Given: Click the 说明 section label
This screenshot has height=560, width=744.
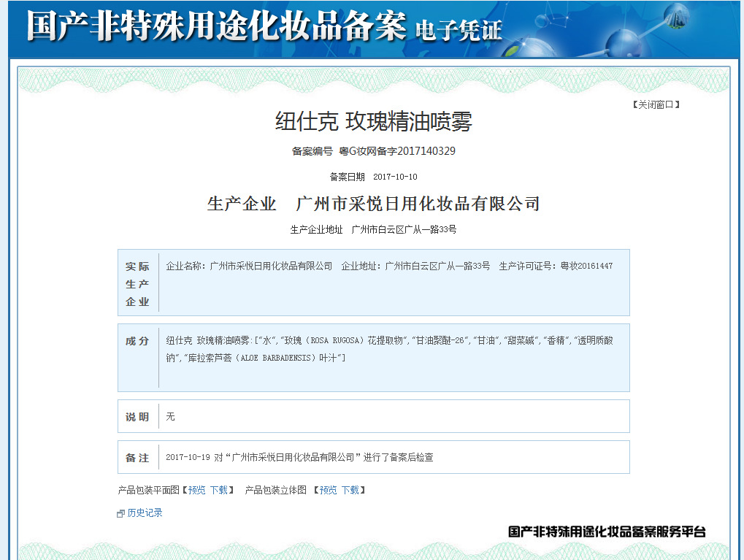Looking at the screenshot, I should pyautogui.click(x=137, y=416).
